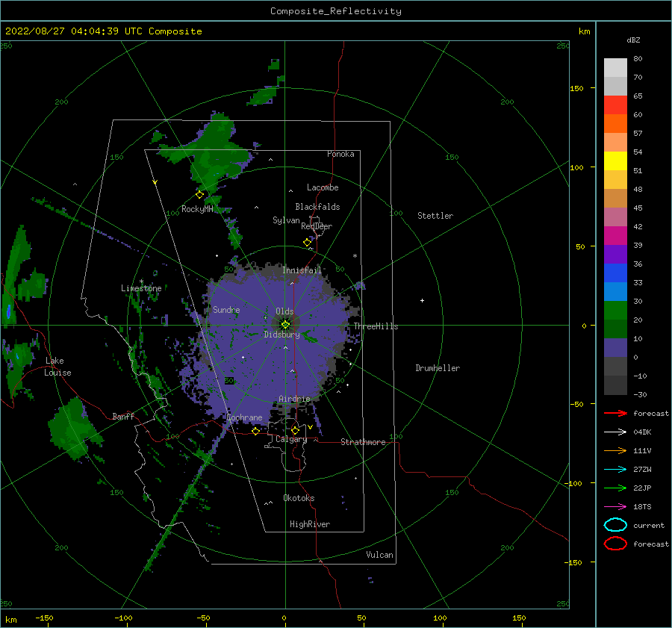This screenshot has width=672, height=628.
Task: Click the Blackfalds city label
Action: (317, 207)
